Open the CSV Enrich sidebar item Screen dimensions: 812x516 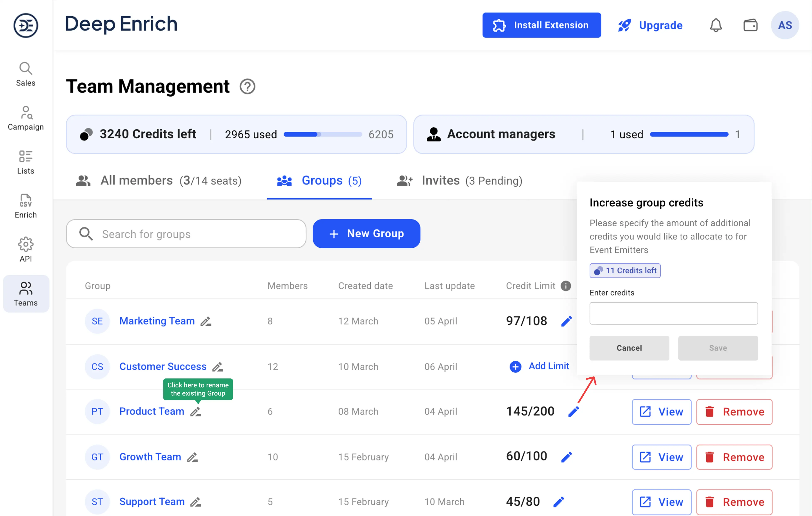point(26,206)
